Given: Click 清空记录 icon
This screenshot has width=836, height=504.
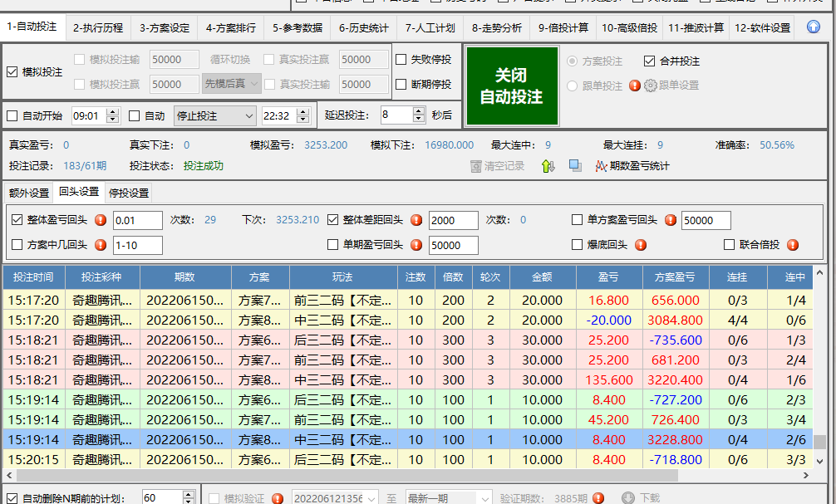Looking at the screenshot, I should pyautogui.click(x=476, y=166).
